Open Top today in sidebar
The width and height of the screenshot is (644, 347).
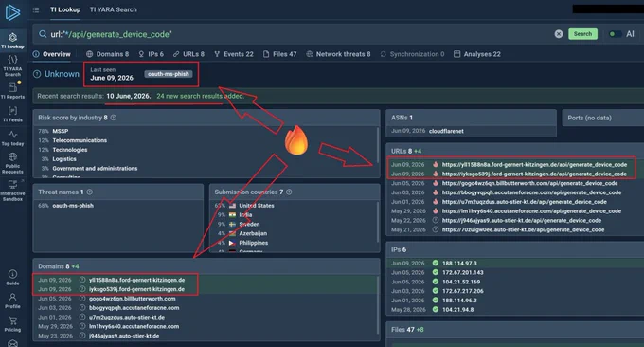[x=12, y=138]
